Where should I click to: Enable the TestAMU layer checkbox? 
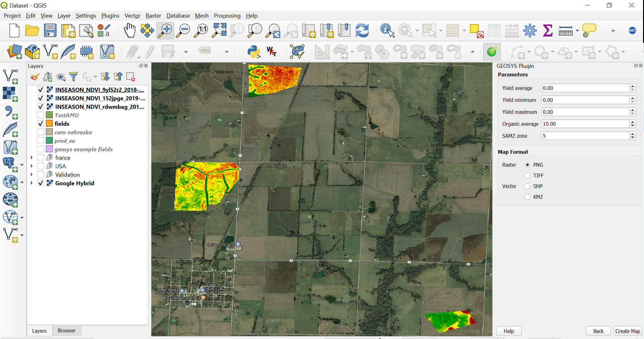(41, 115)
